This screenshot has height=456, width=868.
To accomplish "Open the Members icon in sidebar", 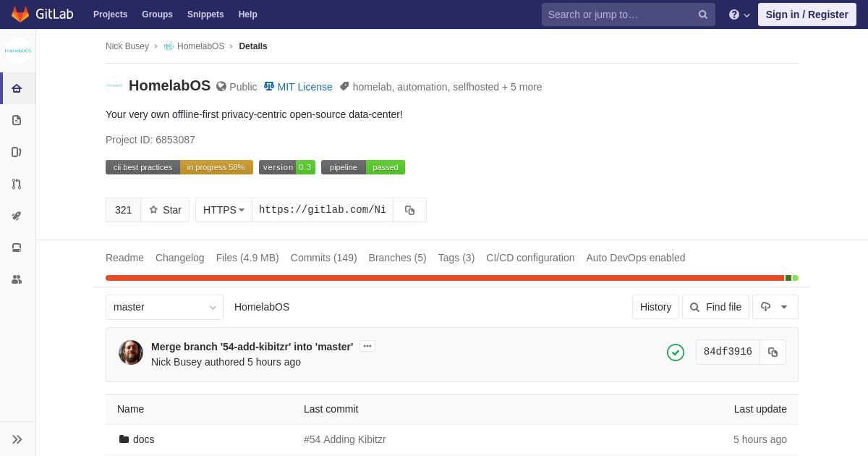I will pyautogui.click(x=17, y=279).
